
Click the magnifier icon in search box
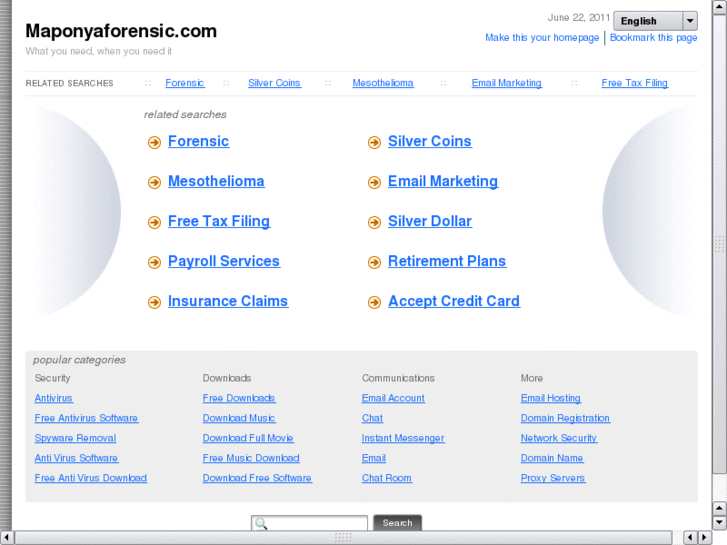[x=261, y=524]
